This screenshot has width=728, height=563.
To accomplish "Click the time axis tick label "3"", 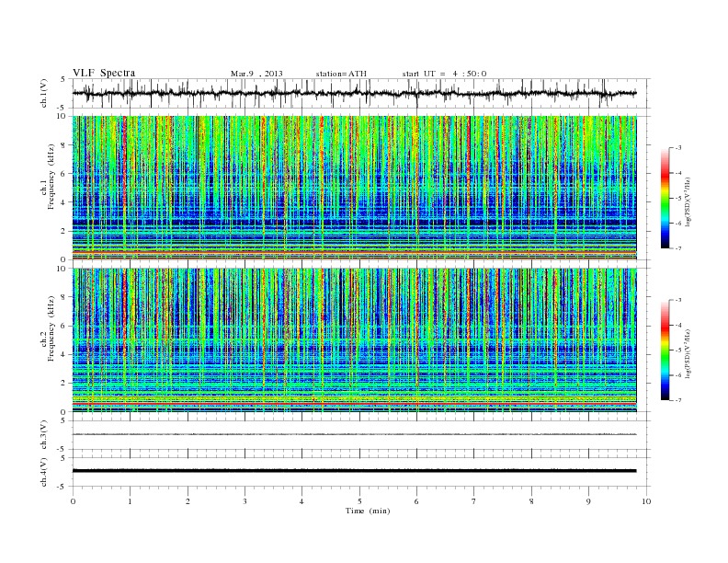I will pos(245,501).
